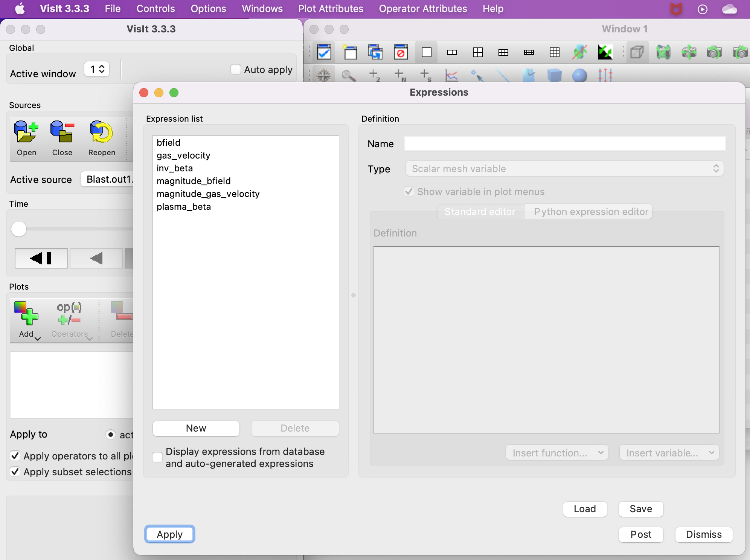Open the Operator Attributes menu
This screenshot has height=560, width=750.
coord(423,9)
